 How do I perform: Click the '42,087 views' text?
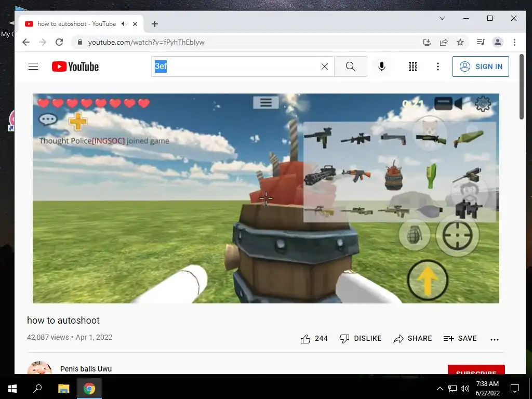coord(48,337)
